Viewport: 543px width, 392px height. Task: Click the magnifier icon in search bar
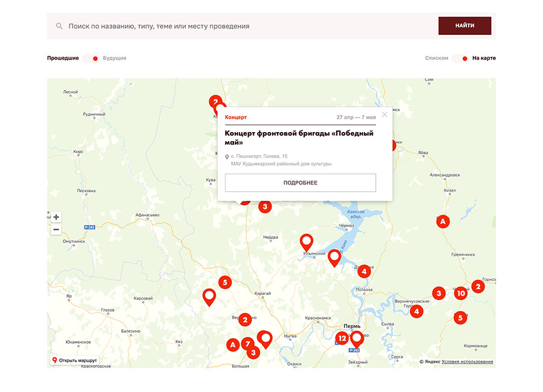[x=59, y=27]
